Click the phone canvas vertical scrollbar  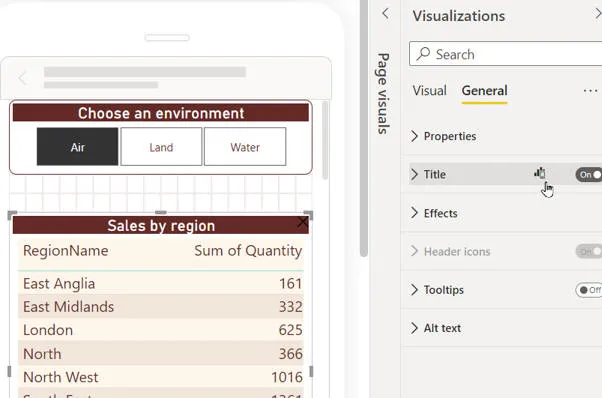click(325, 140)
